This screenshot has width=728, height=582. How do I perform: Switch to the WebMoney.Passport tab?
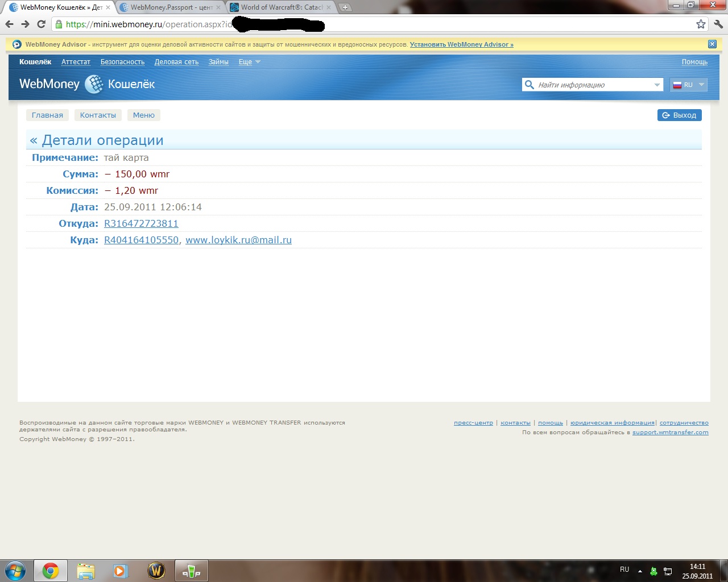(x=171, y=7)
